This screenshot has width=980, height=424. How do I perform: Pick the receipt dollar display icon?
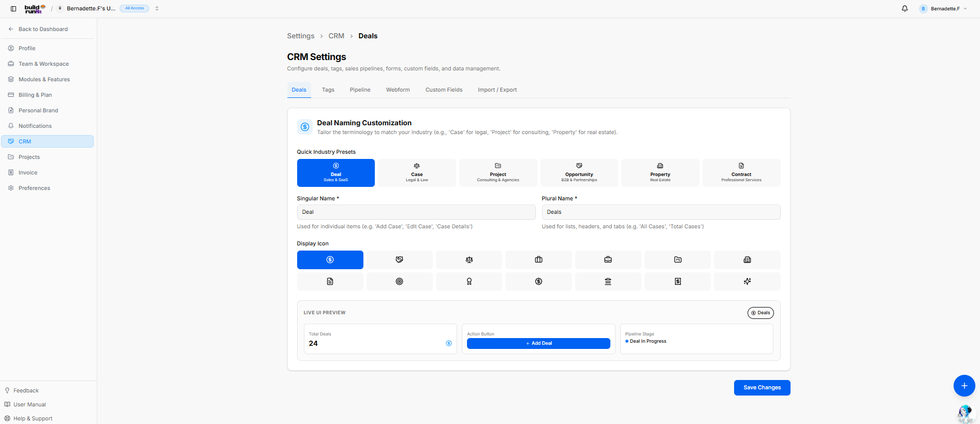(678, 282)
